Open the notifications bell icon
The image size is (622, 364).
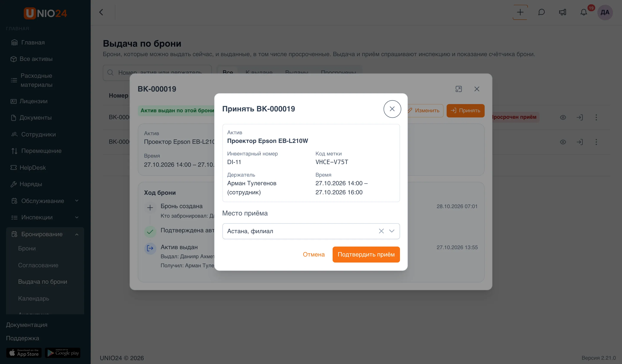[584, 12]
